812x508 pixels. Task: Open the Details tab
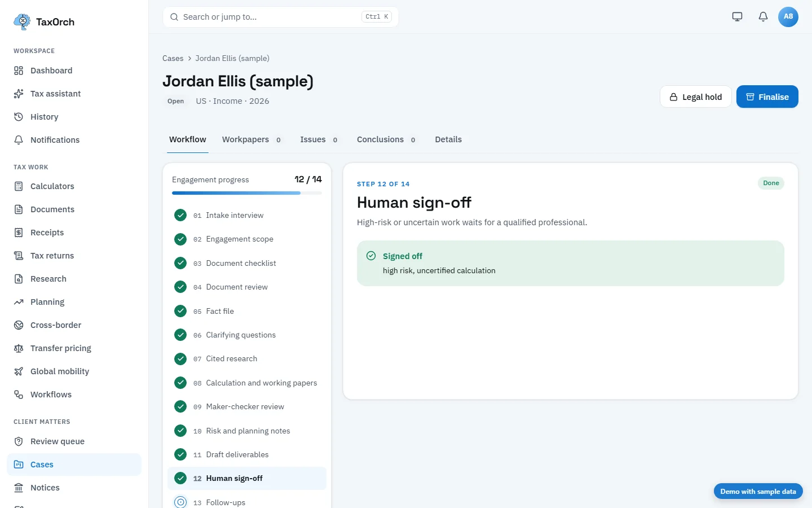448,139
